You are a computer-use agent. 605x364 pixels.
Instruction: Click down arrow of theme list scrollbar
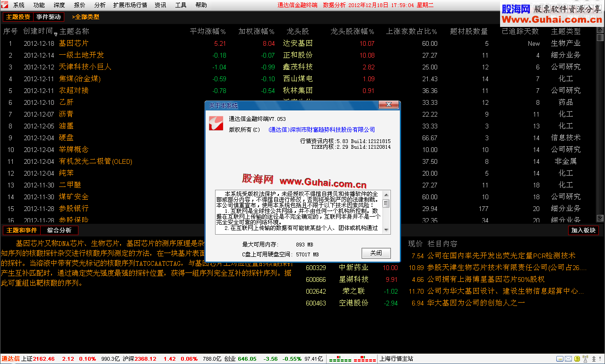[600, 218]
